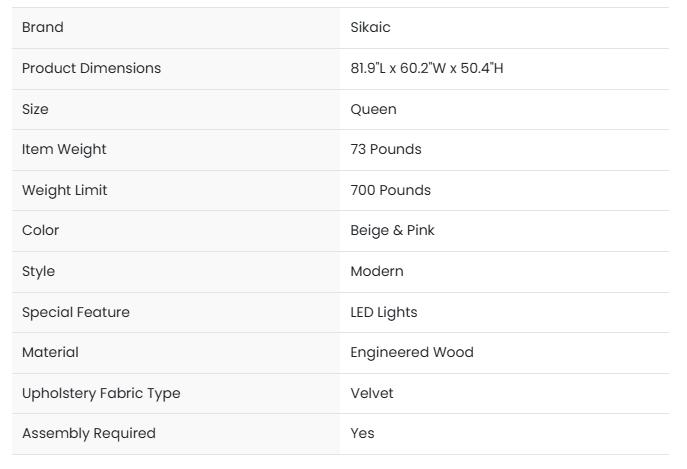Select the 73 Pounds value

386,150
